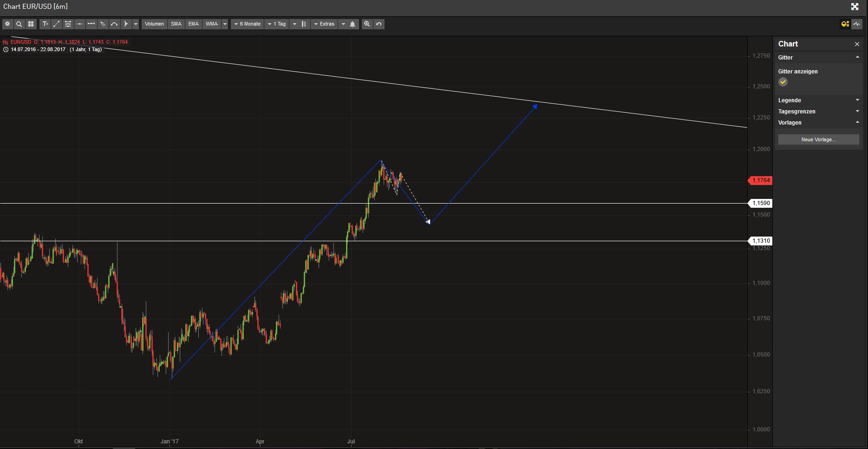This screenshot has height=449, width=868.
Task: Click the zoom-in magnifier icon
Action: 367,24
